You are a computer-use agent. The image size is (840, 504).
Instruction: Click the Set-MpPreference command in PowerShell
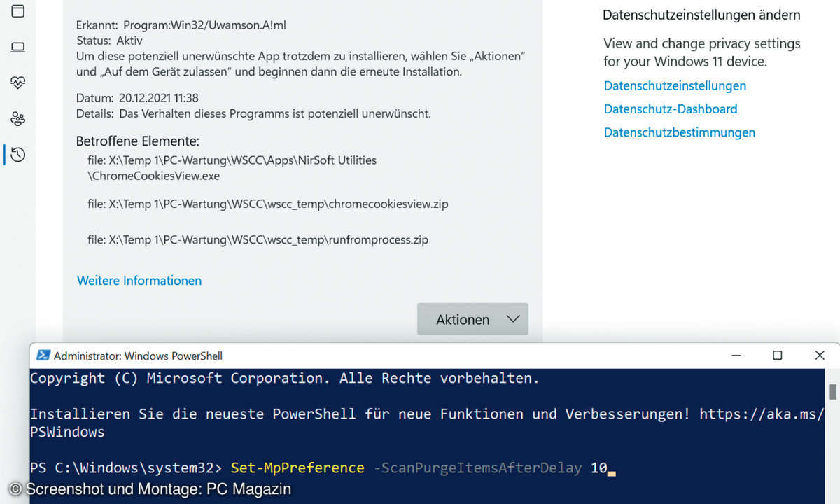[297, 468]
